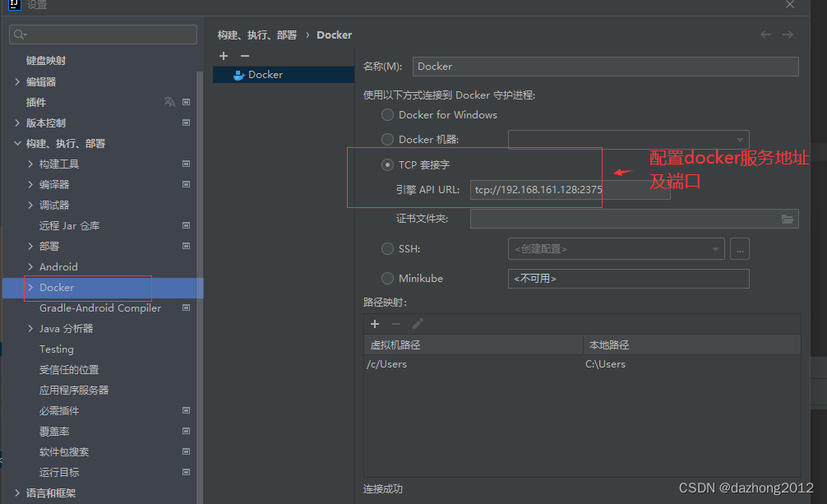Click project-level icon next to Gradle-Android Compiler
This screenshot has width=827, height=504.
tap(186, 307)
